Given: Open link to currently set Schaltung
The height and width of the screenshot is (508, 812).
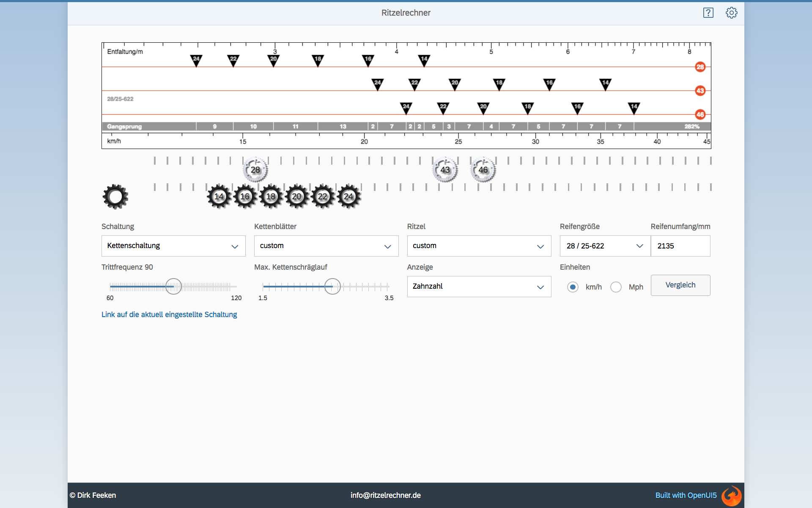Looking at the screenshot, I should click(169, 315).
